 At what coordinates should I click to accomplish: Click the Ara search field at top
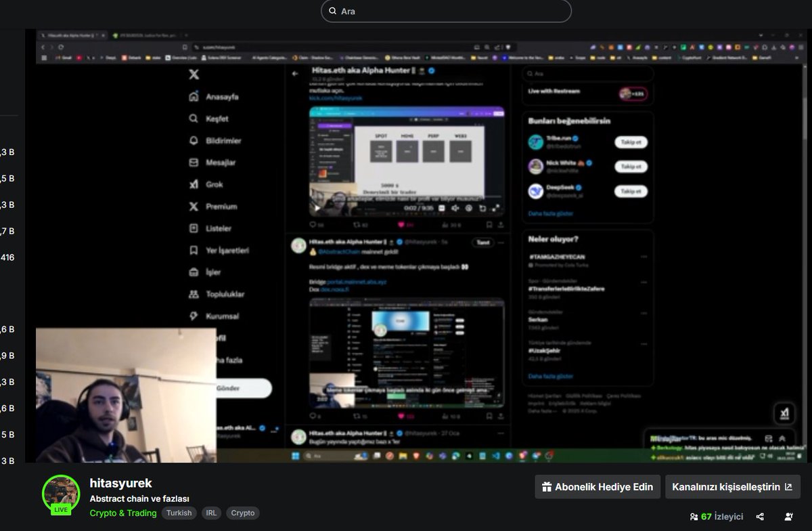tap(446, 11)
